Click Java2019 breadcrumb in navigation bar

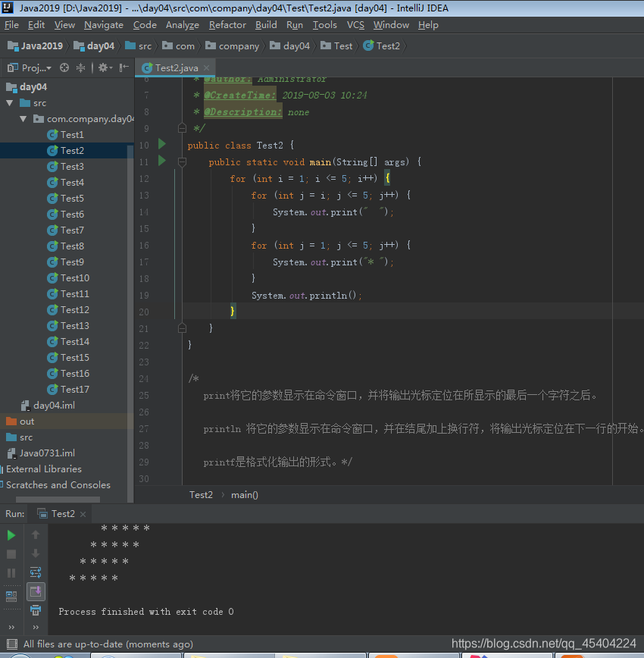36,45
